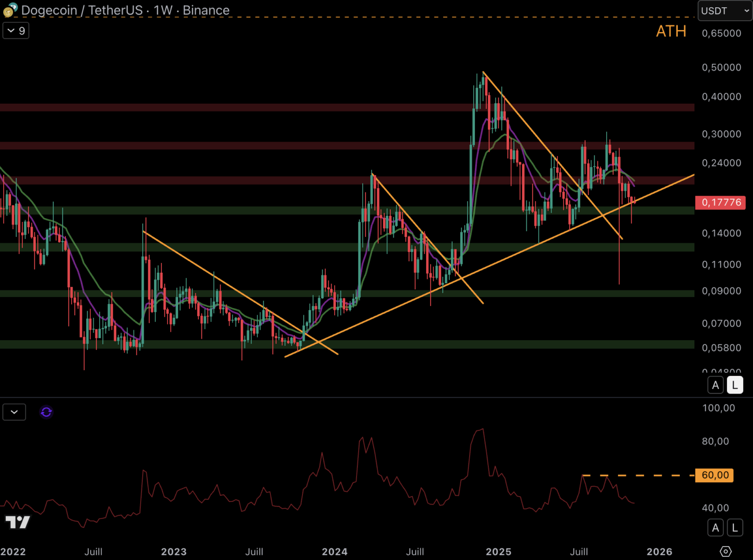Viewport: 753px width, 560px height.
Task: Open the USDT currency dropdown
Action: click(x=724, y=11)
